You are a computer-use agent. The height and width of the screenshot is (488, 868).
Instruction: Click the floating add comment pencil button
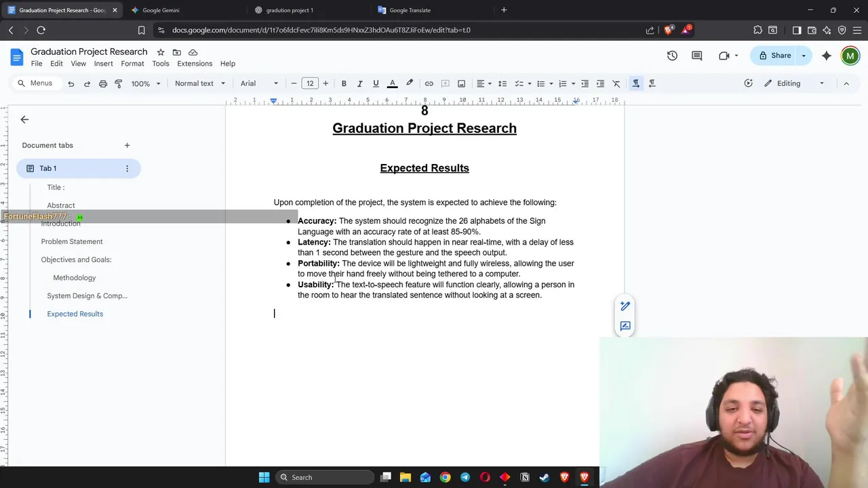[x=625, y=306]
